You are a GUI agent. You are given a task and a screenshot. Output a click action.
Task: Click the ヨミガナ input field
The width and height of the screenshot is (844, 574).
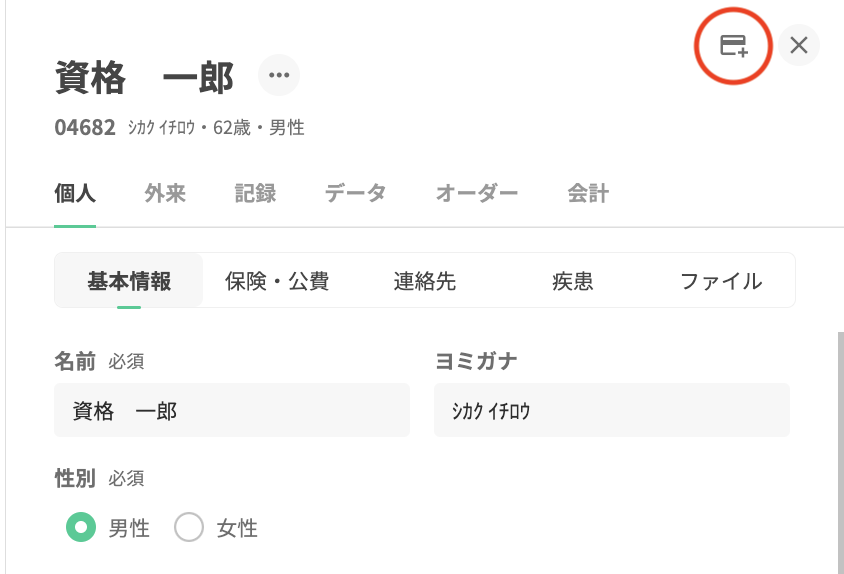[611, 410]
